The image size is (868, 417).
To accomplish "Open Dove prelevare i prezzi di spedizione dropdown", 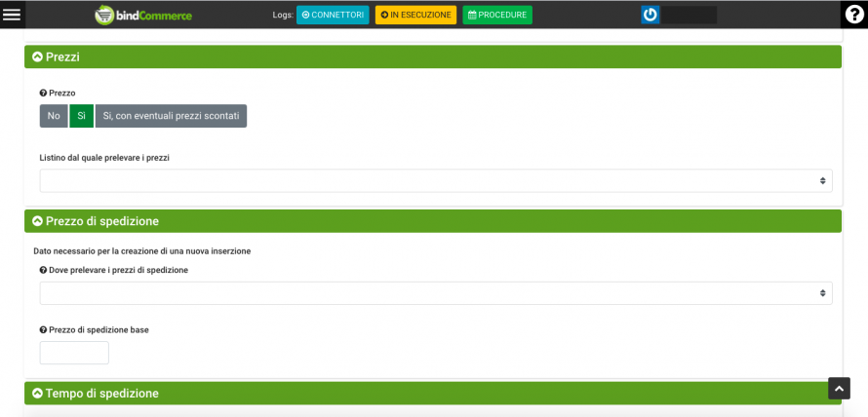I will [435, 293].
